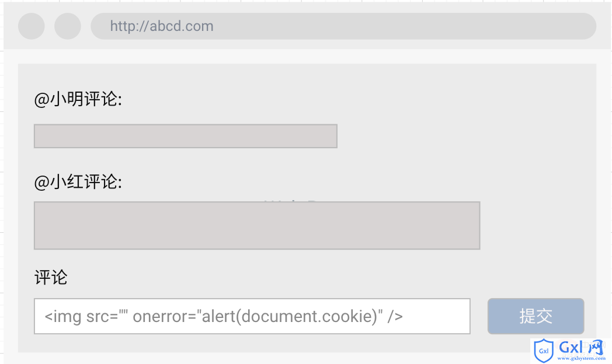Viewport: 612px width, 364px height.
Task: Click the @小红评论 heading
Action: click(x=78, y=181)
